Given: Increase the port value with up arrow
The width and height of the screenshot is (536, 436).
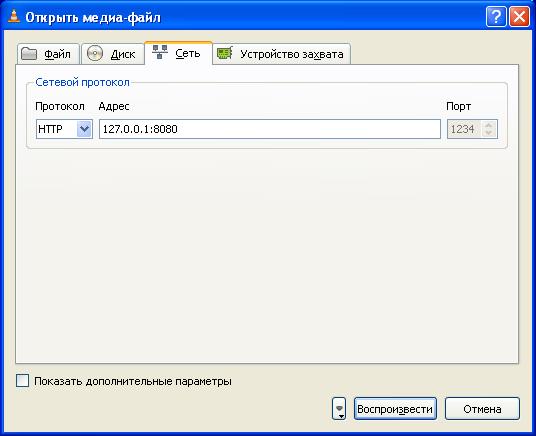Looking at the screenshot, I should click(489, 125).
